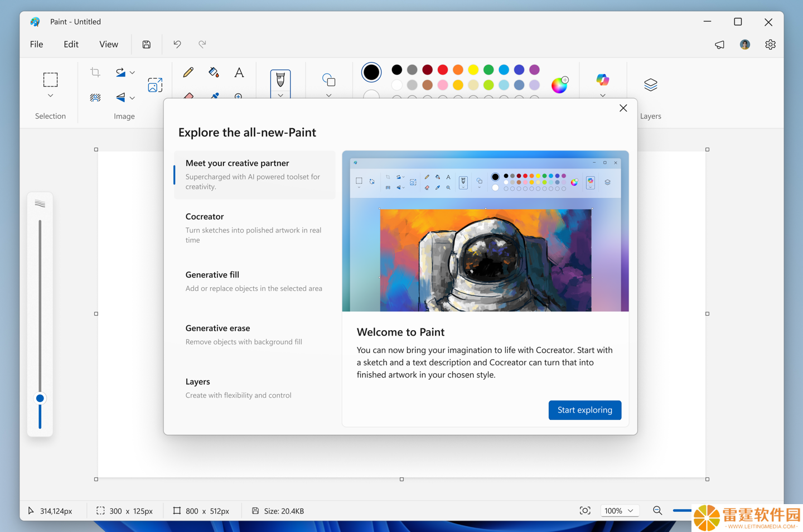Expand the Rotate dropdown arrow
Viewport: 803px width, 532px height.
pos(132,72)
